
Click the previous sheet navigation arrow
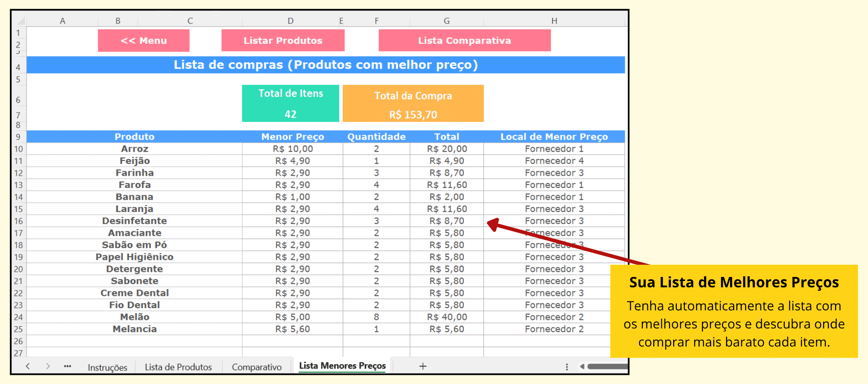28,366
